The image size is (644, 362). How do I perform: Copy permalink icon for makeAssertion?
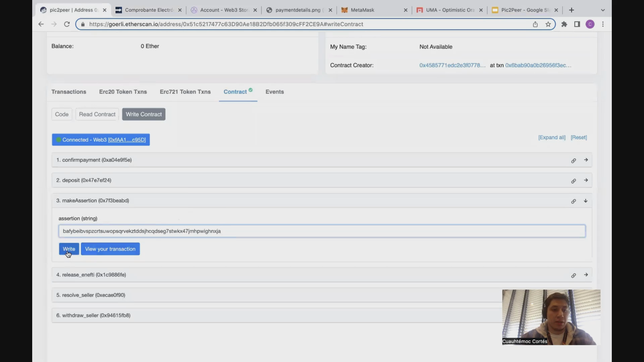click(574, 201)
